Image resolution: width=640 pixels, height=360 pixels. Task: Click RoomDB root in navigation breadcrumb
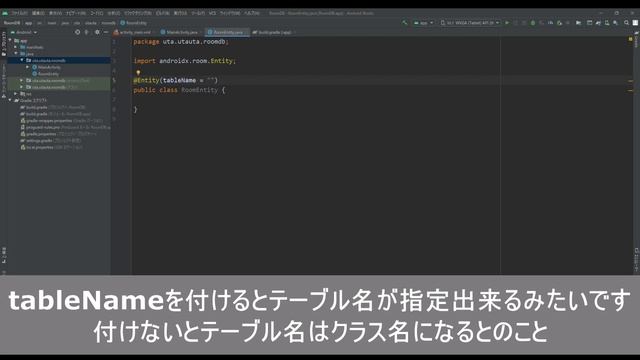12,23
